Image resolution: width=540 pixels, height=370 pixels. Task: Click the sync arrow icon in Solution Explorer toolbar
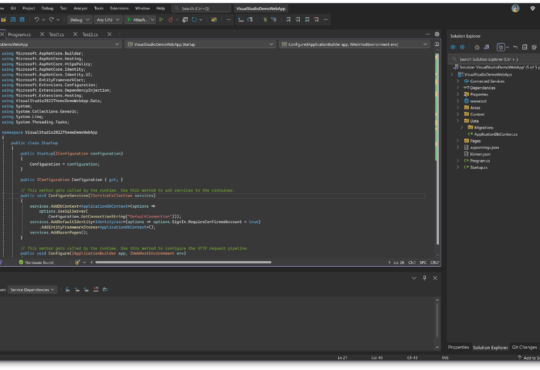coord(515,47)
